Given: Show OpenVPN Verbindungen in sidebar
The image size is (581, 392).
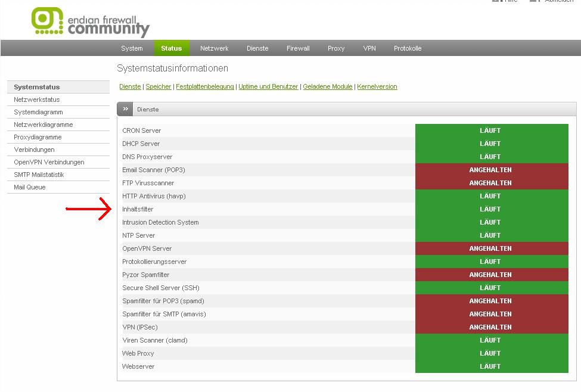Looking at the screenshot, I should 49,162.
